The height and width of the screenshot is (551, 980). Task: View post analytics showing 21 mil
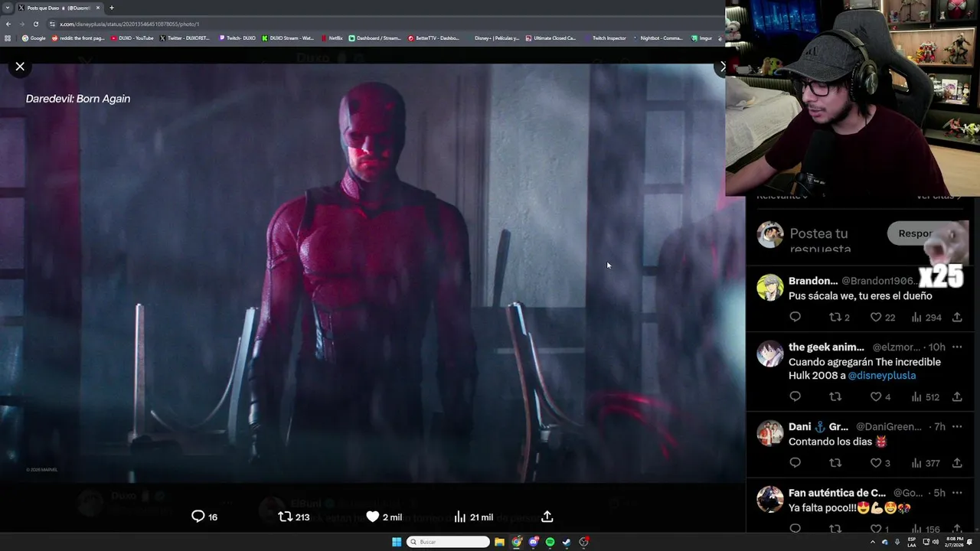coord(473,517)
